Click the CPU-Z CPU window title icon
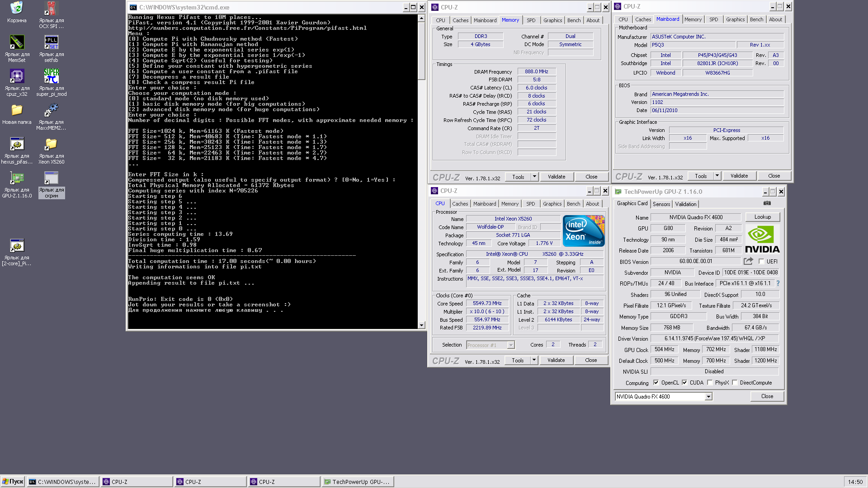The image size is (868, 488). click(x=434, y=191)
